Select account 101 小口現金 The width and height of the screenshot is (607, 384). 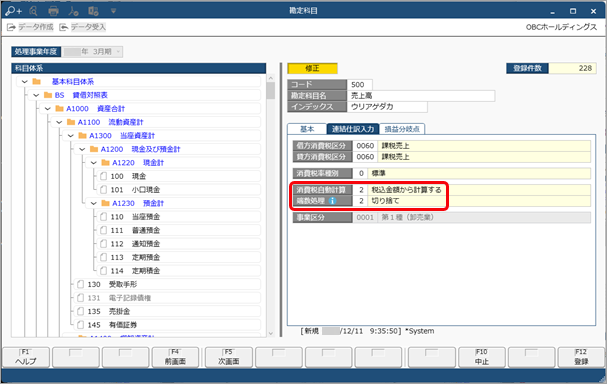[178, 190]
